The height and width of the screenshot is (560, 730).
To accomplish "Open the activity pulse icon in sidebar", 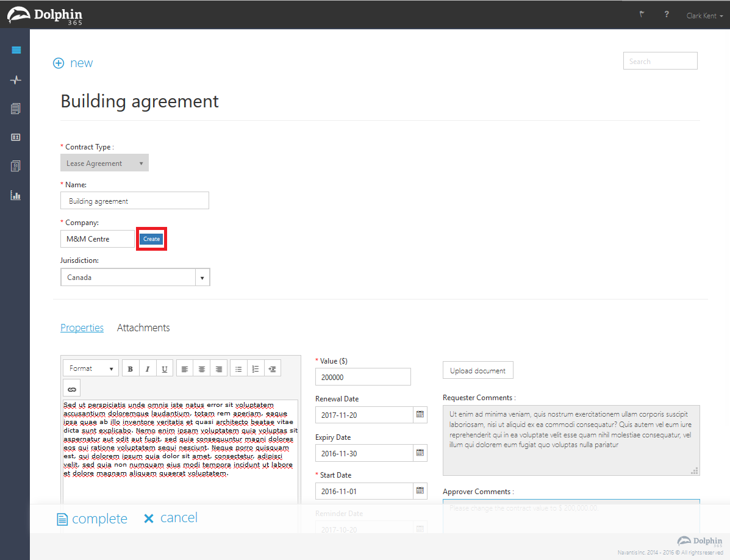I will coord(16,80).
